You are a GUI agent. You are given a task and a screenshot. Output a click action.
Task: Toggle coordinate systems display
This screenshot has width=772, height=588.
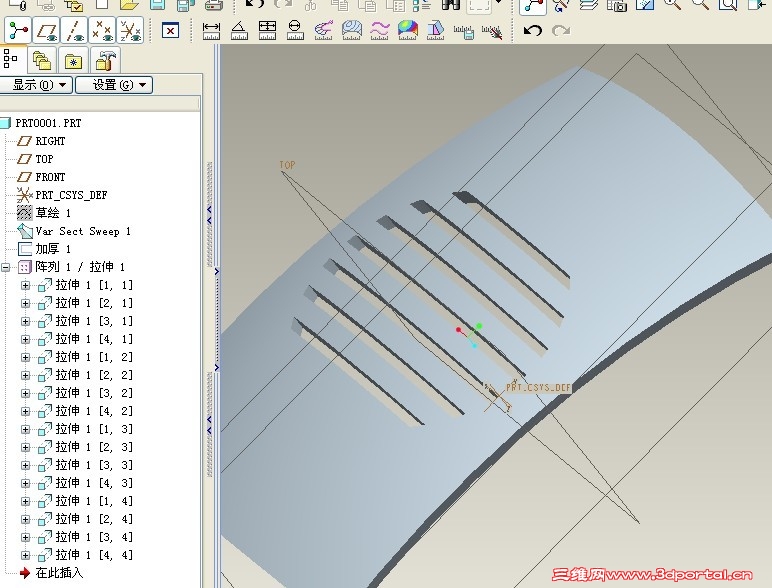pyautogui.click(x=130, y=31)
